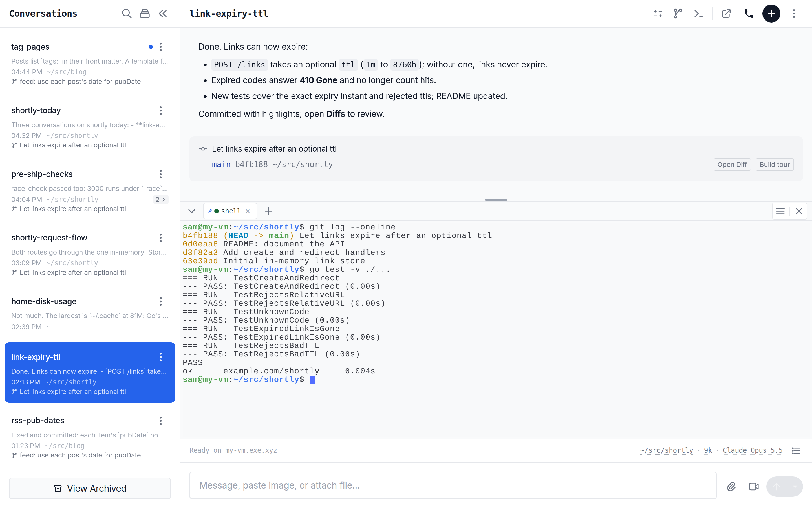Open tag-pages conversation options menu
The width and height of the screenshot is (812, 508).
tap(161, 47)
